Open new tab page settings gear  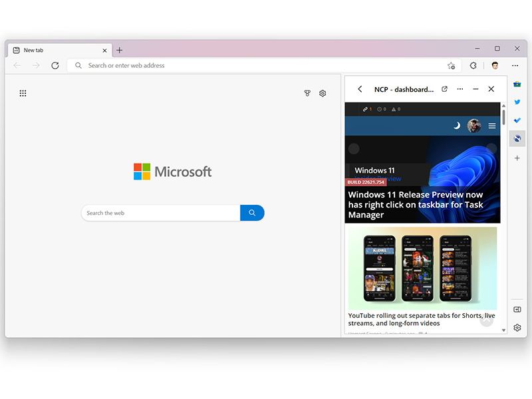coord(323,93)
